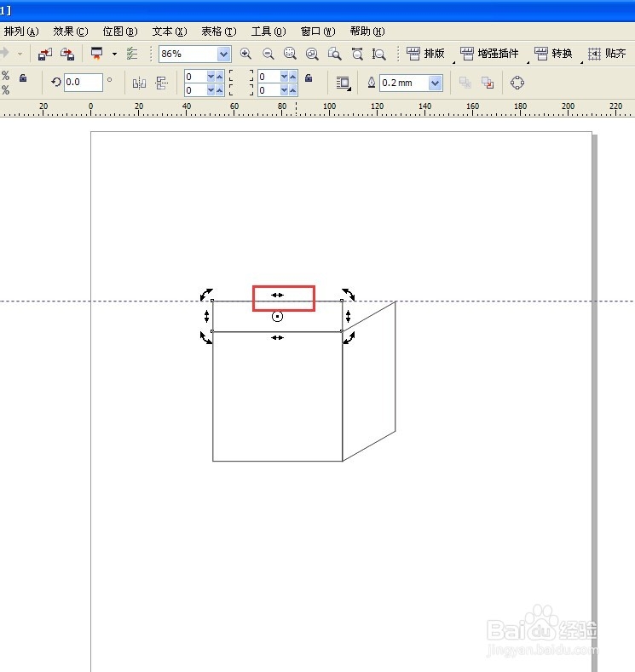Screen dimensions: 635x672
Task: Click the Zoom In magnifier icon
Action: (x=245, y=54)
